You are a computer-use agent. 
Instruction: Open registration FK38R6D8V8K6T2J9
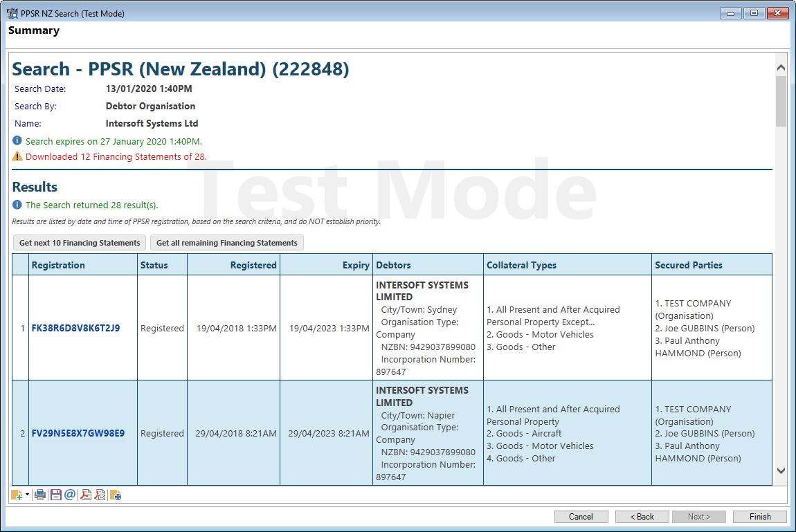point(75,328)
